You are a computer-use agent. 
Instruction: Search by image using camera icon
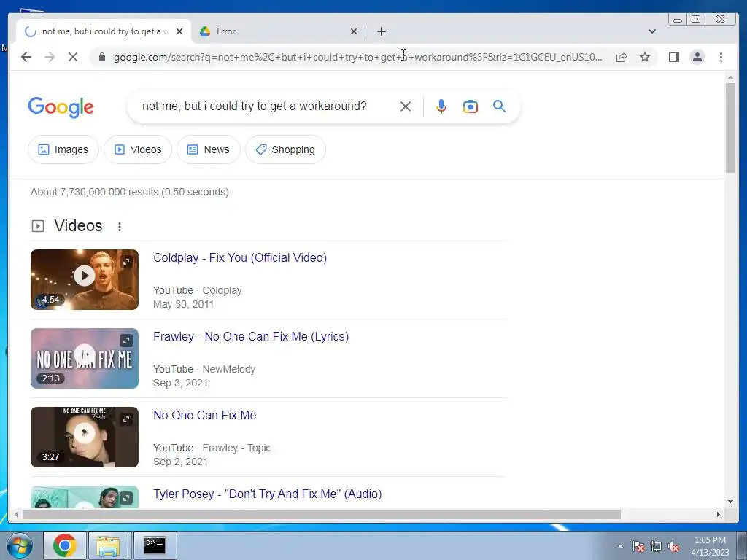click(471, 106)
